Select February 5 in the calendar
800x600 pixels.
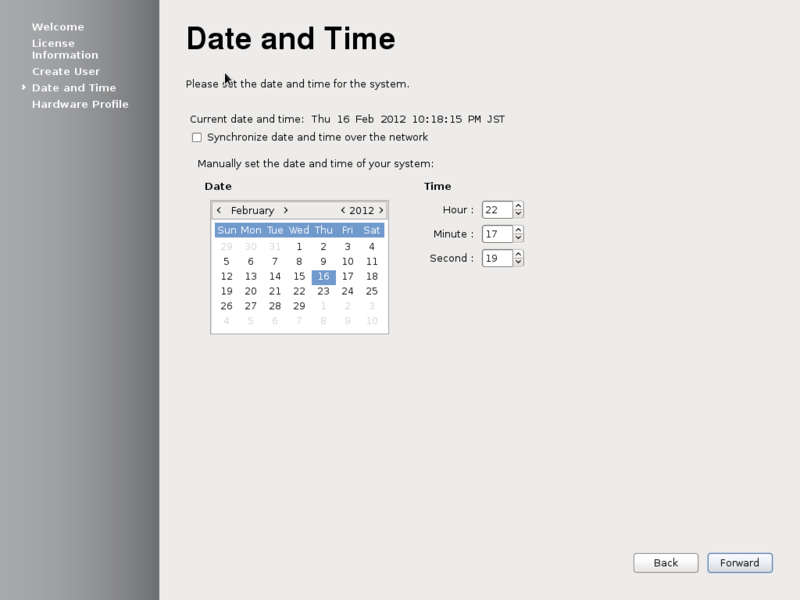[x=227, y=262]
